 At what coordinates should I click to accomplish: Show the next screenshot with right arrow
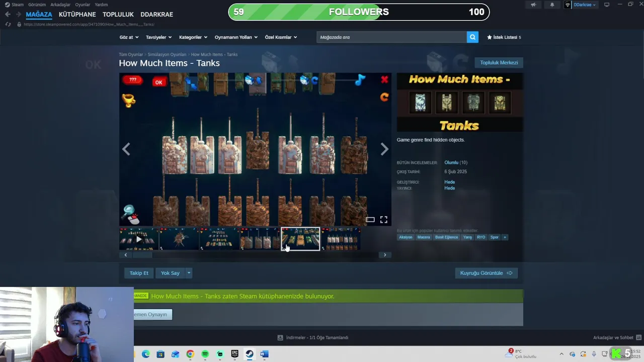coord(384,149)
